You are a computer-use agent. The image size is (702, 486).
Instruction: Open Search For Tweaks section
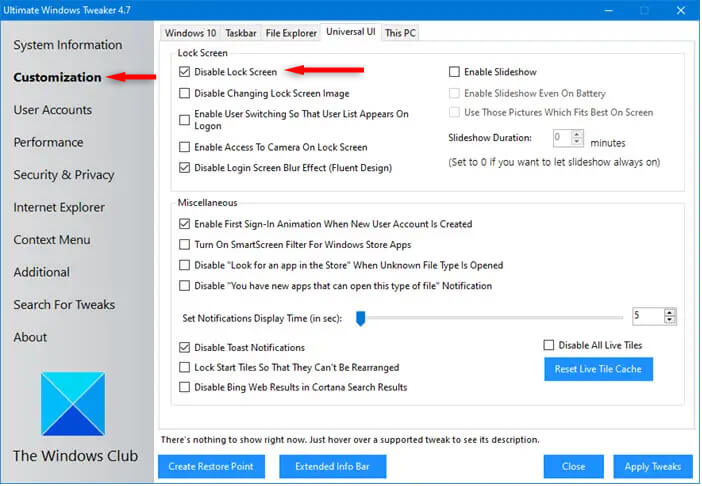[64, 305]
